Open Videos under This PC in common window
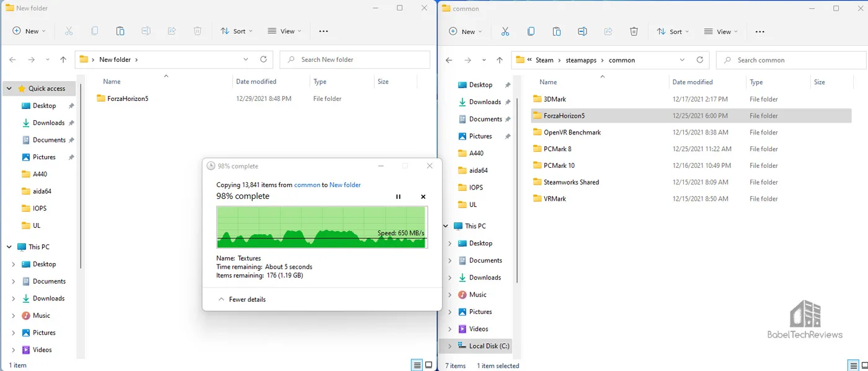Screen dimensions: 868x371 pos(479,329)
